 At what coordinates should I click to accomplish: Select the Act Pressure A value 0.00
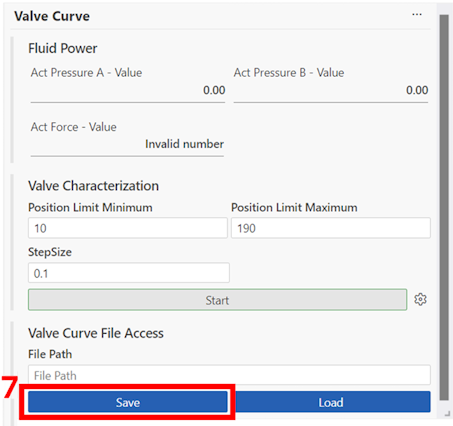coord(214,90)
